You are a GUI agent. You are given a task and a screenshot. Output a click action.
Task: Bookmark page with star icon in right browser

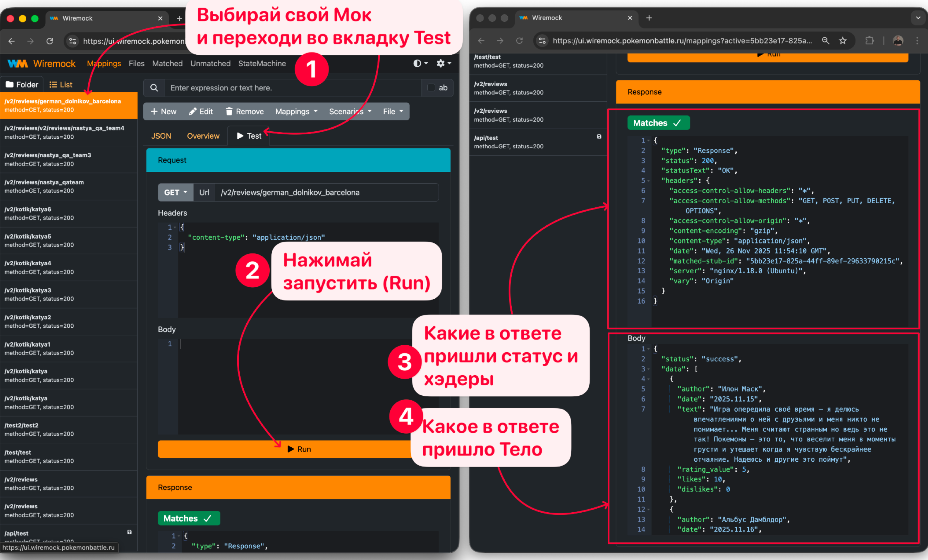click(843, 41)
